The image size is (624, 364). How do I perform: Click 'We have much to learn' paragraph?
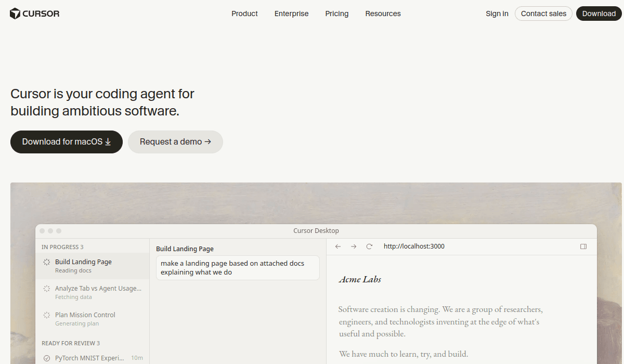(404, 354)
